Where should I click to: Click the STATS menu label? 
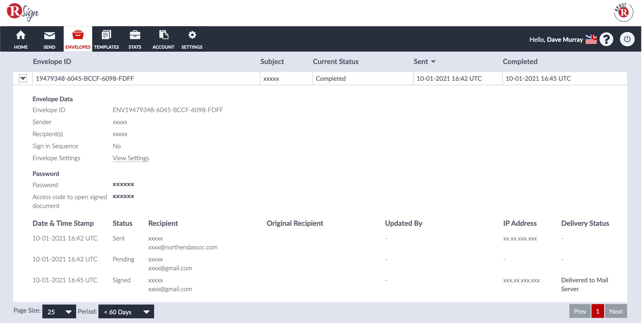click(x=135, y=47)
